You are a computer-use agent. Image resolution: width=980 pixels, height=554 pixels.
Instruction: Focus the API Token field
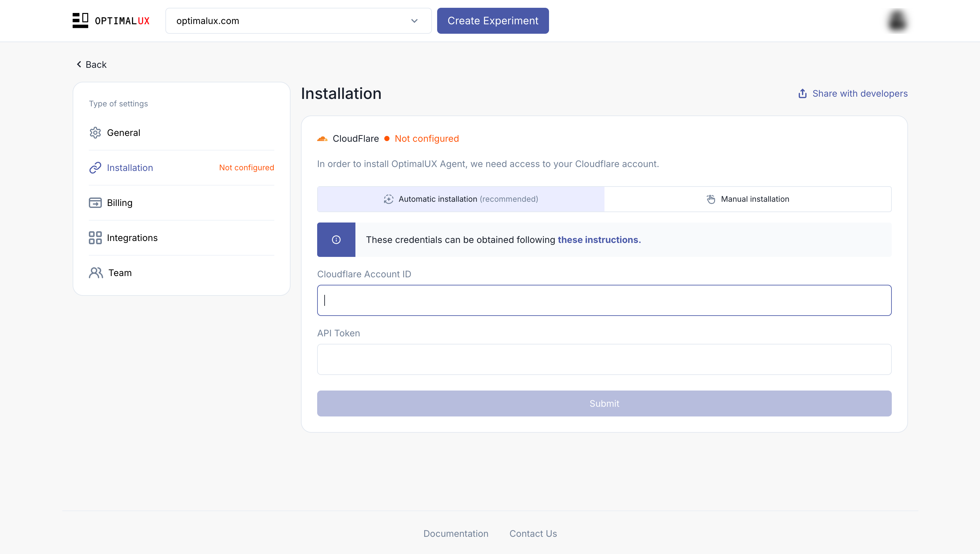pyautogui.click(x=604, y=360)
